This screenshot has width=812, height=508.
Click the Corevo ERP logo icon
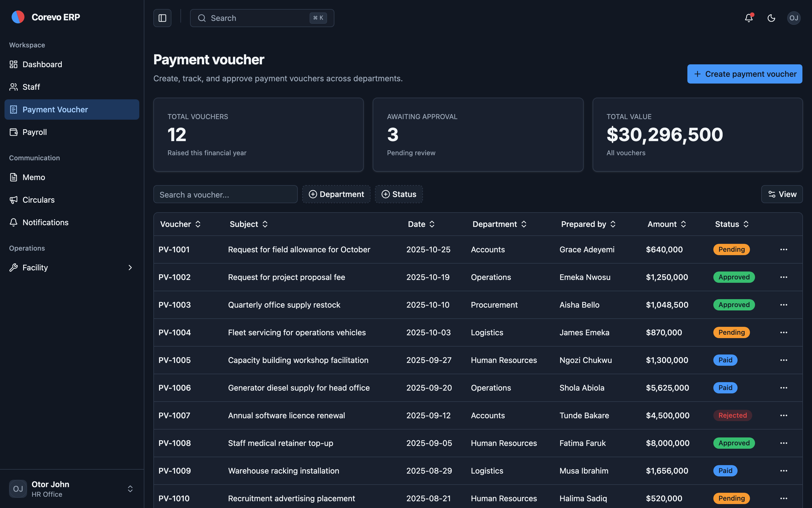click(18, 17)
